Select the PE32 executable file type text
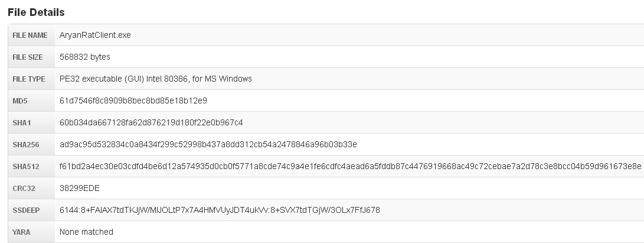This screenshot has width=644, height=243. pyautogui.click(x=156, y=79)
